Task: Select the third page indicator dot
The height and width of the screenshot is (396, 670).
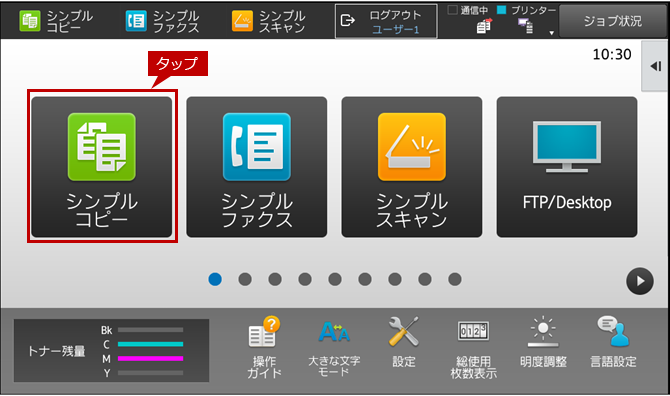Action: click(x=275, y=279)
